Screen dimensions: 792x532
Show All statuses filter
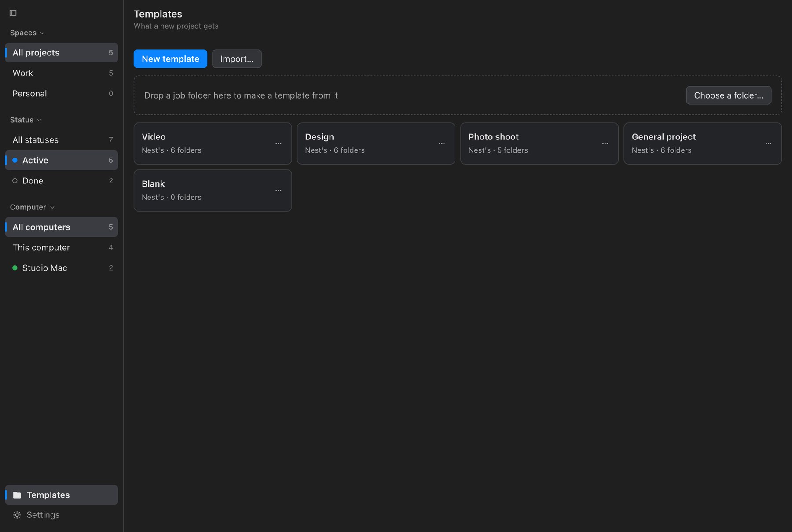(x=62, y=140)
